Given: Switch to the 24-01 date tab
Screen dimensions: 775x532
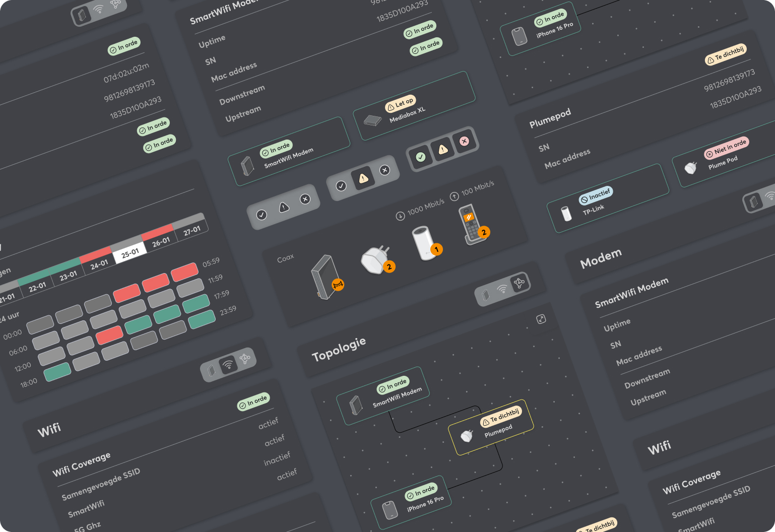Looking at the screenshot, I should (x=99, y=264).
